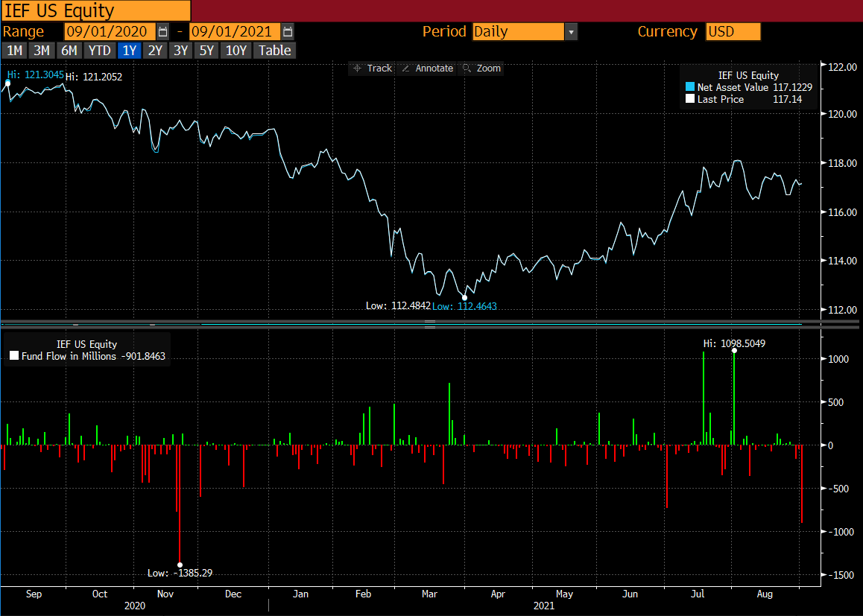Click the Jan month label on time axis
The height and width of the screenshot is (616, 863).
coord(300,594)
